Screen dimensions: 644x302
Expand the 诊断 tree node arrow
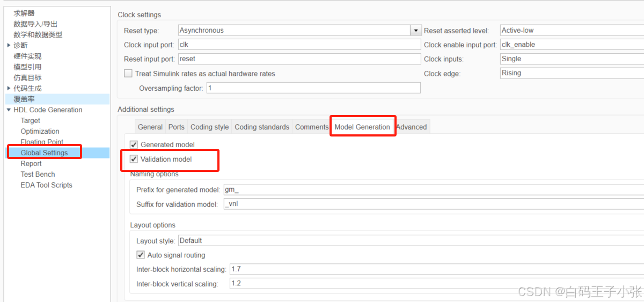9,45
